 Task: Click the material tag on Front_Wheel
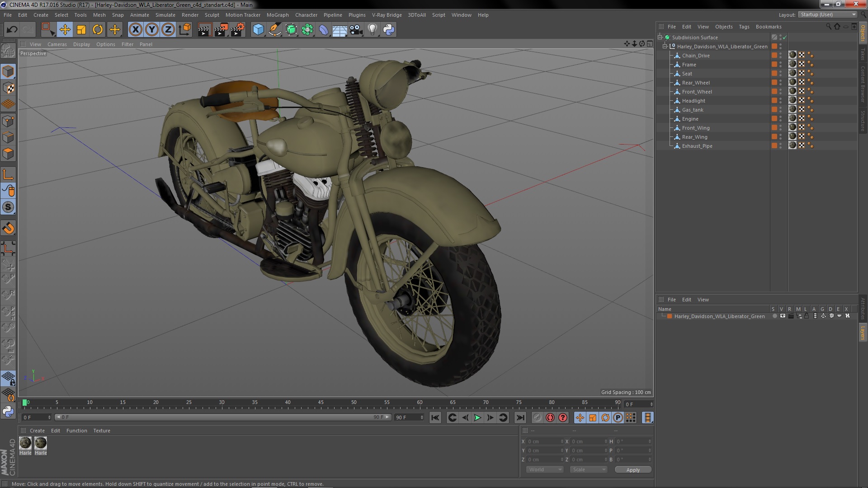pyautogui.click(x=793, y=91)
